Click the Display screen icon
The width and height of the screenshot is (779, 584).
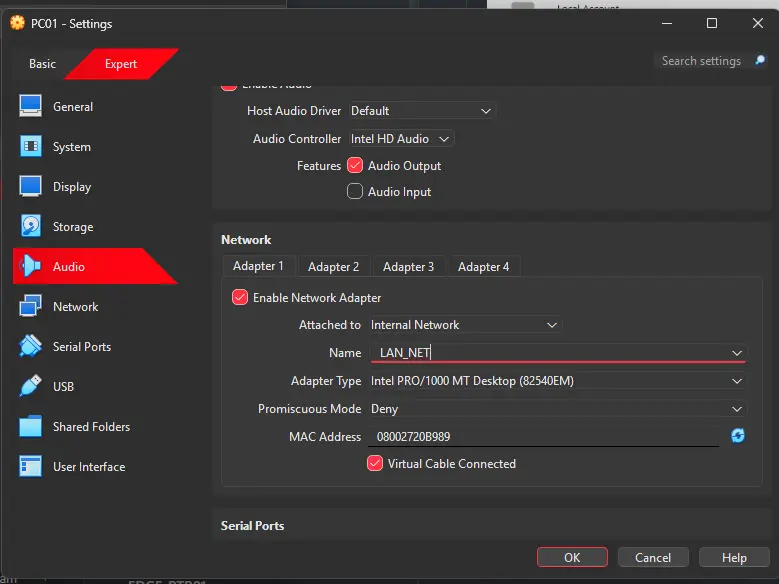point(30,186)
